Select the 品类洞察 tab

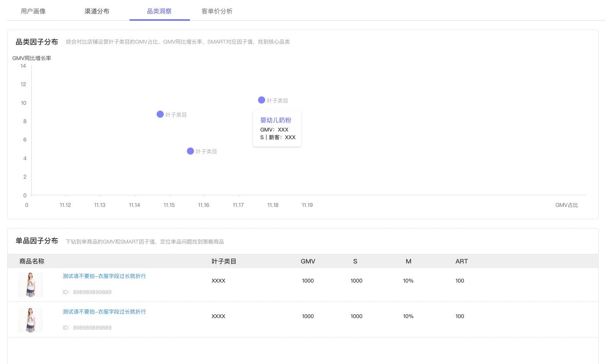pyautogui.click(x=159, y=11)
